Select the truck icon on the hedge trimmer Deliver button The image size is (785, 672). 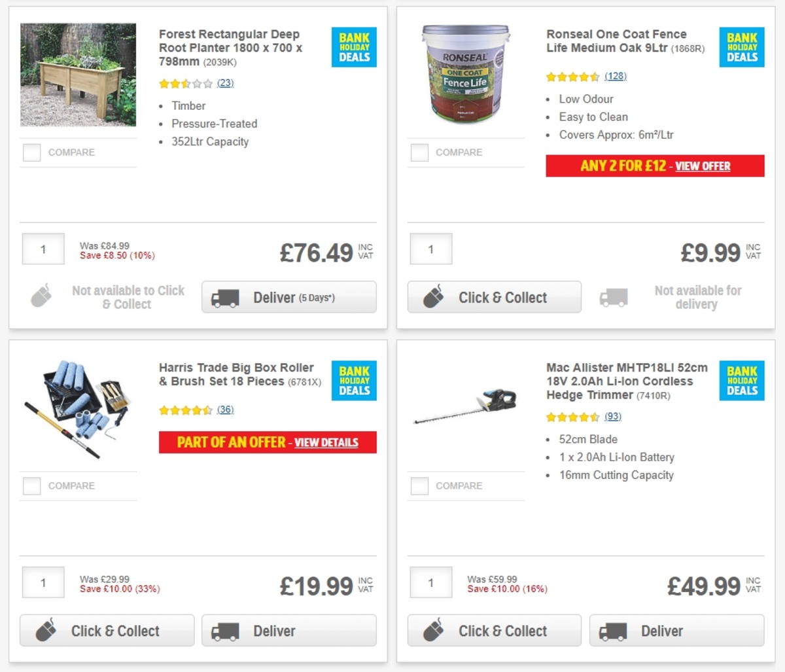click(x=613, y=630)
